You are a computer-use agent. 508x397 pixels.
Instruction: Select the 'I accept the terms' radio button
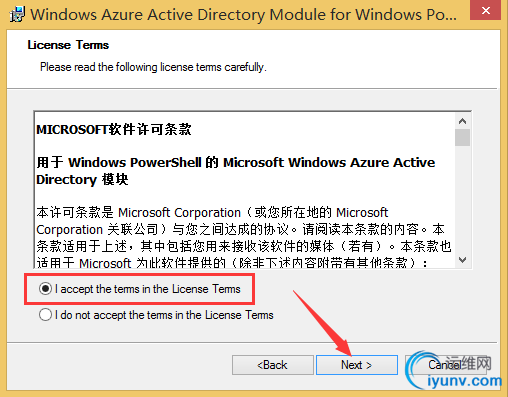point(45,289)
